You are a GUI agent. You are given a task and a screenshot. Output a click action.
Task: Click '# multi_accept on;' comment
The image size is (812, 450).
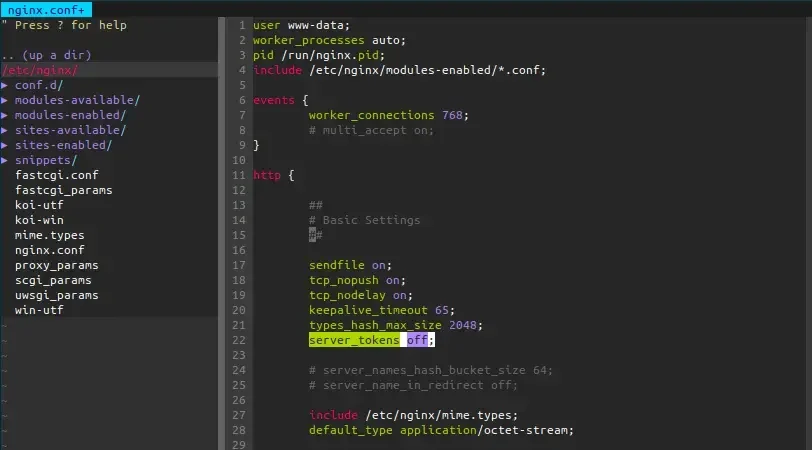[371, 130]
